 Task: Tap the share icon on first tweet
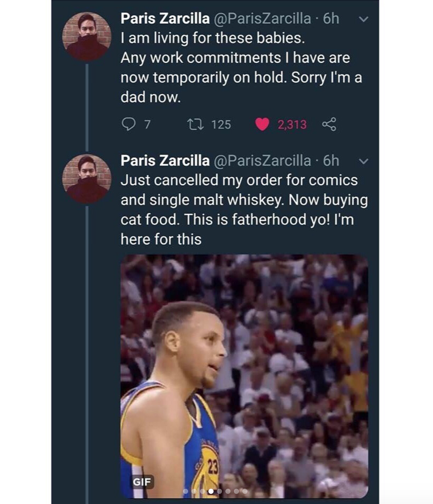click(329, 124)
